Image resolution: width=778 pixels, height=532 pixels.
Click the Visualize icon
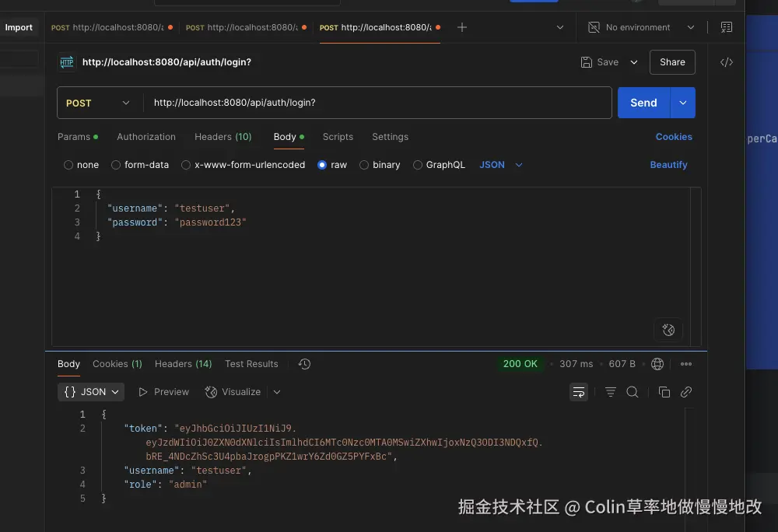click(x=211, y=392)
